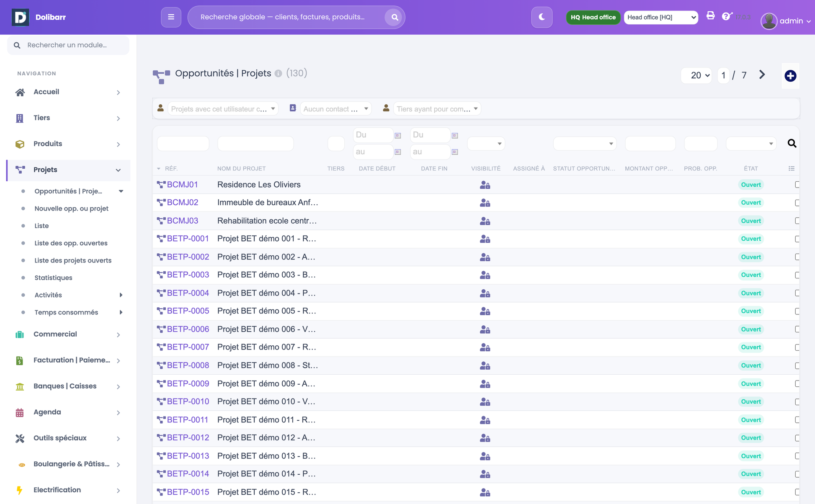
Task: Open 'Liste des opp. ouvertes' menu item
Action: pyautogui.click(x=71, y=243)
